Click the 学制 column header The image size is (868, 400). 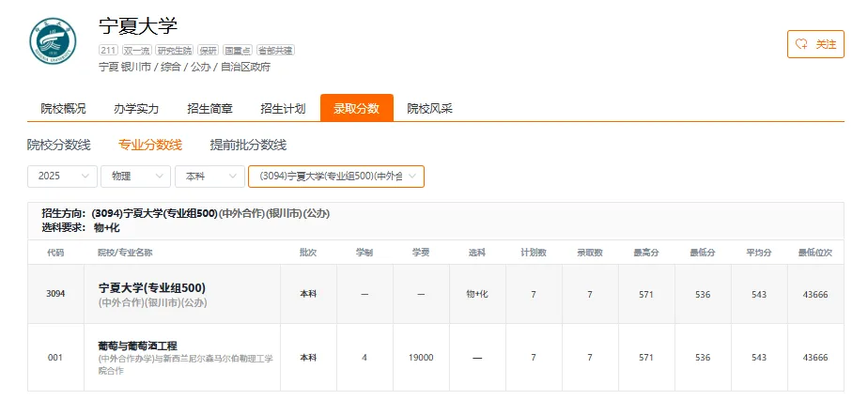364,253
